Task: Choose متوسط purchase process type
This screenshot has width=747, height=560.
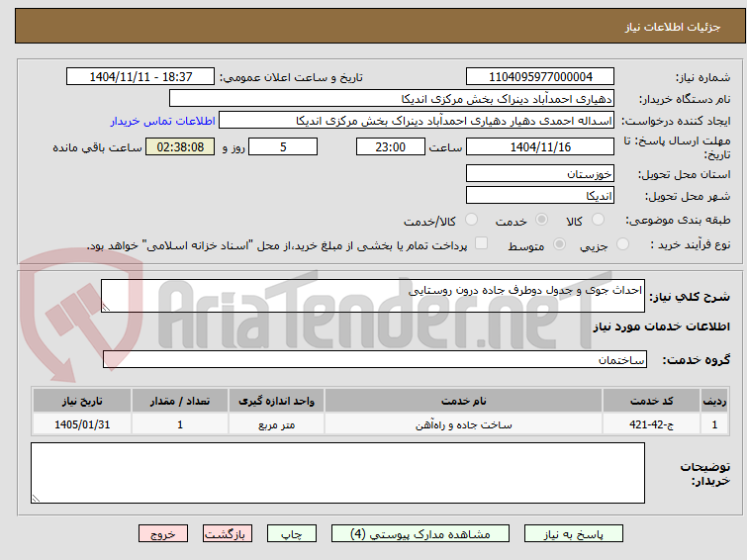Action: pyautogui.click(x=559, y=244)
